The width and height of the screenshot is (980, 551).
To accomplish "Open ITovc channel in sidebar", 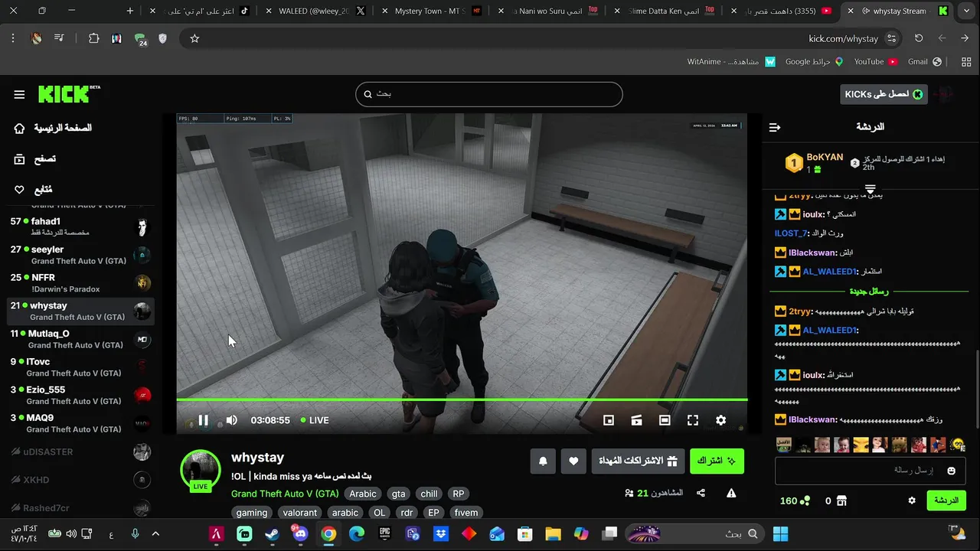I will (x=80, y=367).
